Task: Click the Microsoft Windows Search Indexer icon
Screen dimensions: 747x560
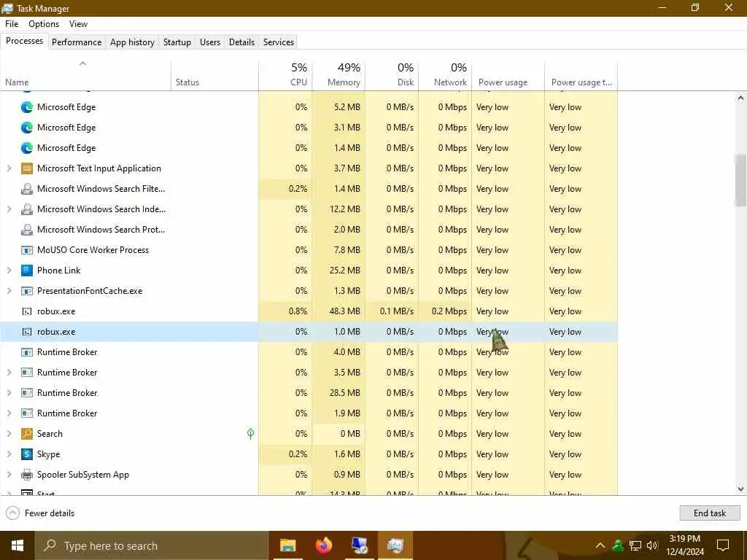Action: click(27, 209)
